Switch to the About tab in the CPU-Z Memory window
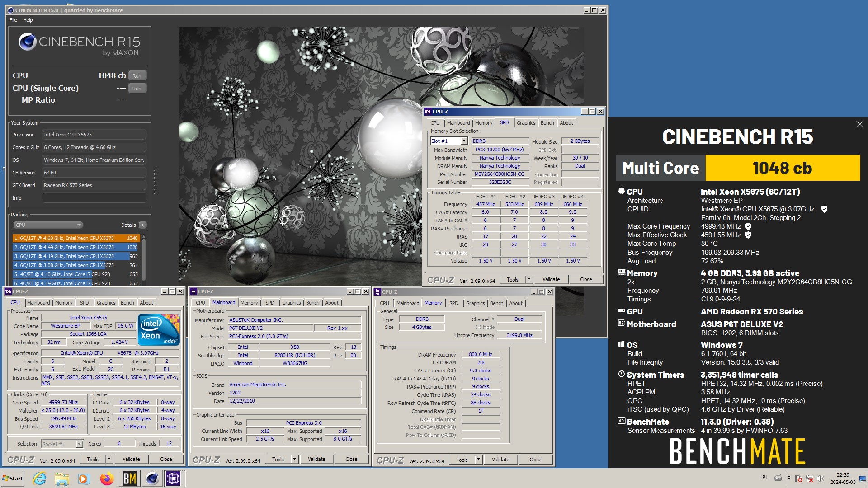 (x=515, y=303)
